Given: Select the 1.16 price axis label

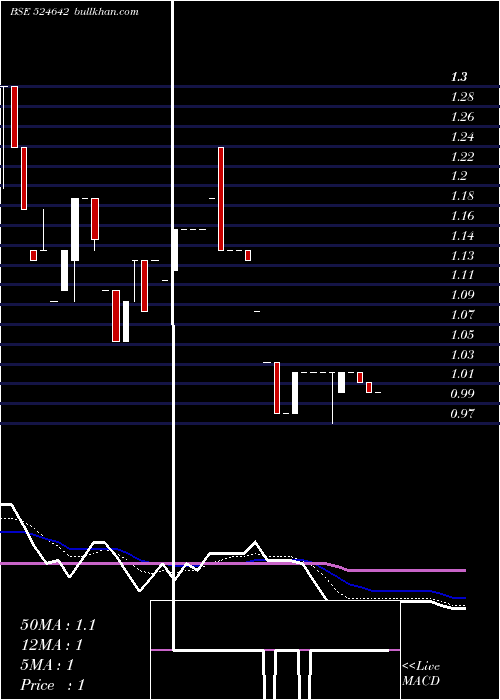Looking at the screenshot, I should coord(462,216).
